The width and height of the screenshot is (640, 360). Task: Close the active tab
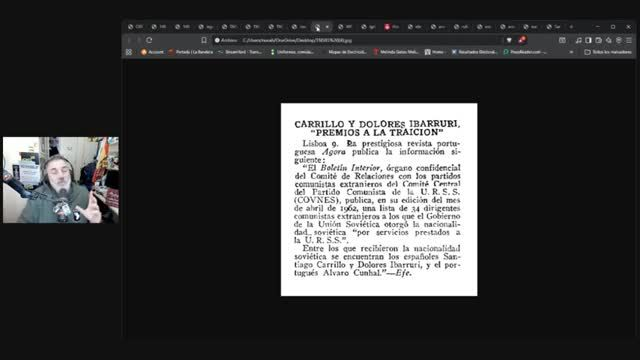(327, 27)
